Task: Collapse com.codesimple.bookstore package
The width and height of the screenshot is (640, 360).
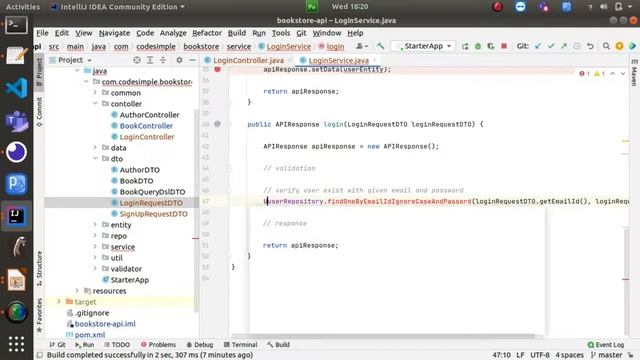Action: (86, 82)
